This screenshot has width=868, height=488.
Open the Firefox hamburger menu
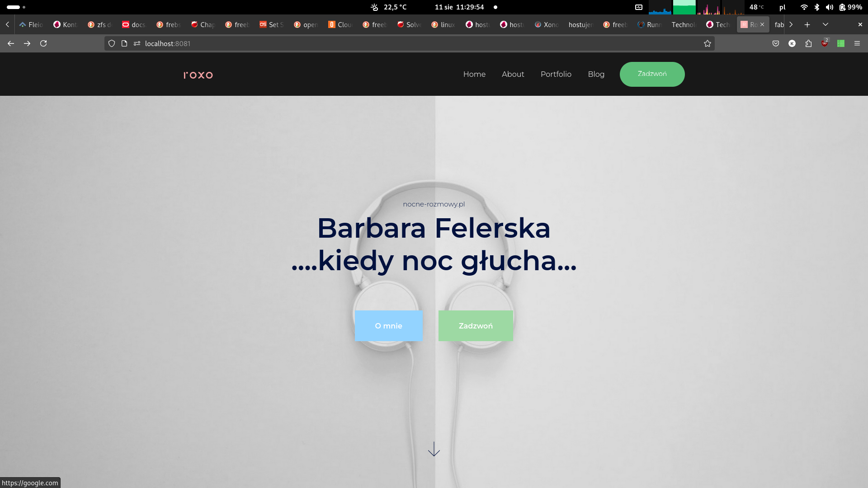tap(857, 43)
